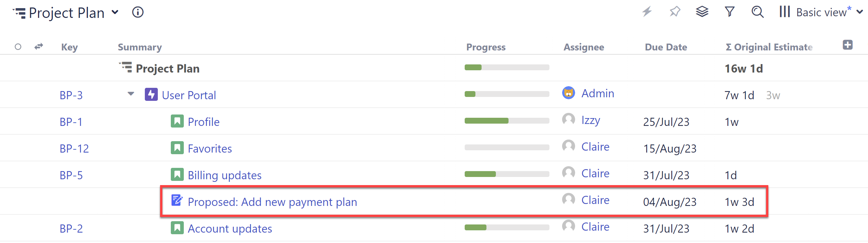868x243 pixels.
Task: Toggle the pin structure icon
Action: click(674, 12)
